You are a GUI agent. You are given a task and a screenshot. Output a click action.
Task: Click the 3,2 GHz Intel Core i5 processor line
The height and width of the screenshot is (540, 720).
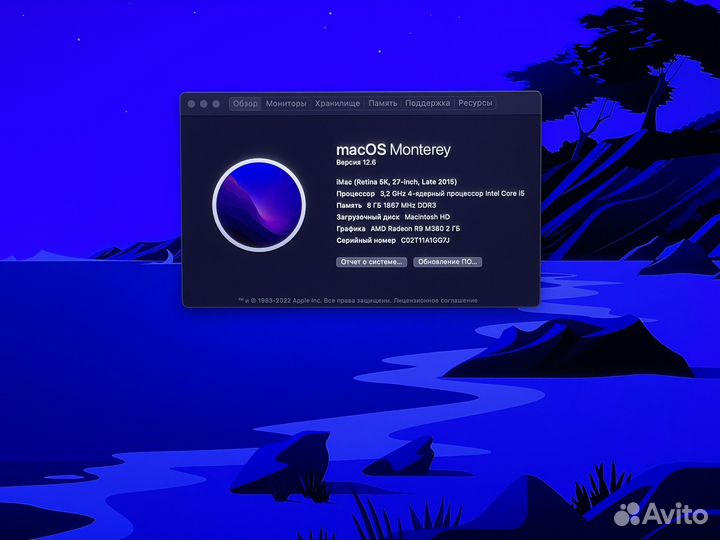(430, 194)
